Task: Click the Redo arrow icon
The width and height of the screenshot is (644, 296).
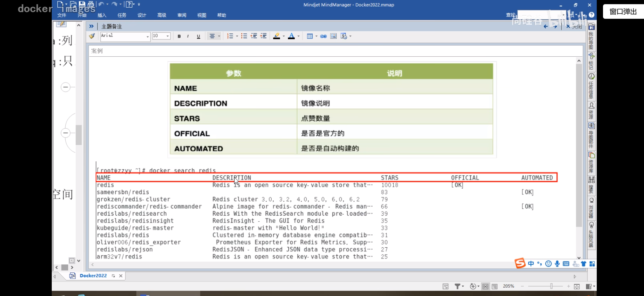Action: (114, 4)
